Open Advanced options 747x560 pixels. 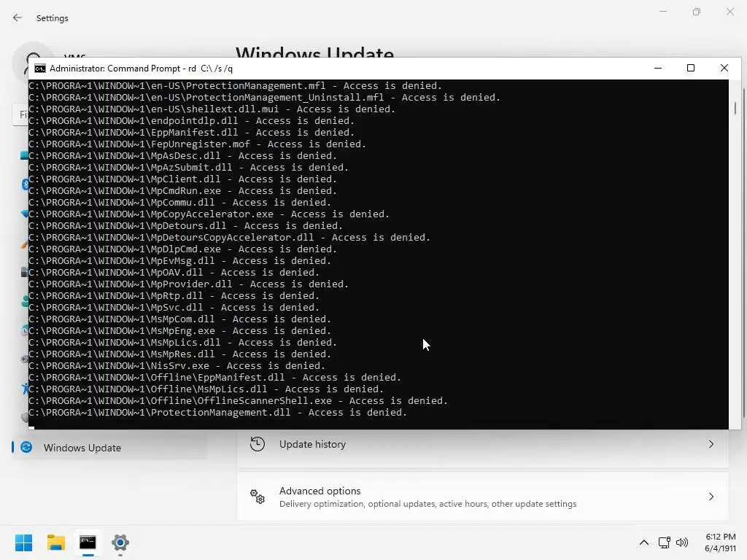(483, 497)
